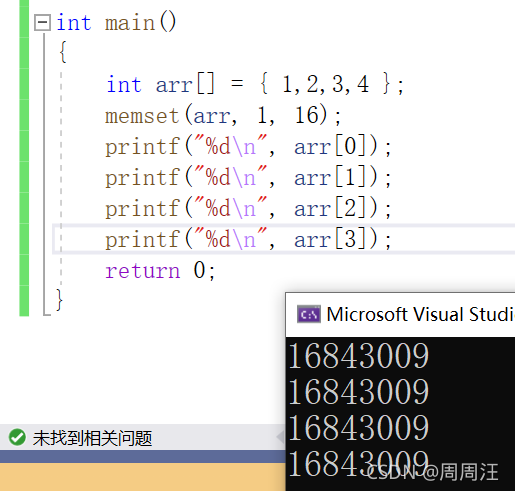Image resolution: width=515 pixels, height=491 pixels.
Task: Click the third 16843009 console output line
Action: click(x=359, y=427)
